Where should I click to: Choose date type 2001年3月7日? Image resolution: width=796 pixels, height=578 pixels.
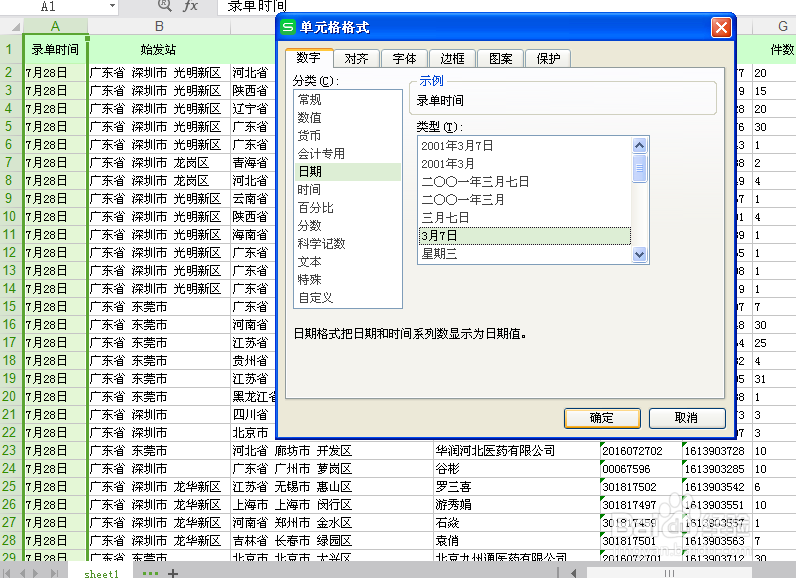click(x=525, y=146)
